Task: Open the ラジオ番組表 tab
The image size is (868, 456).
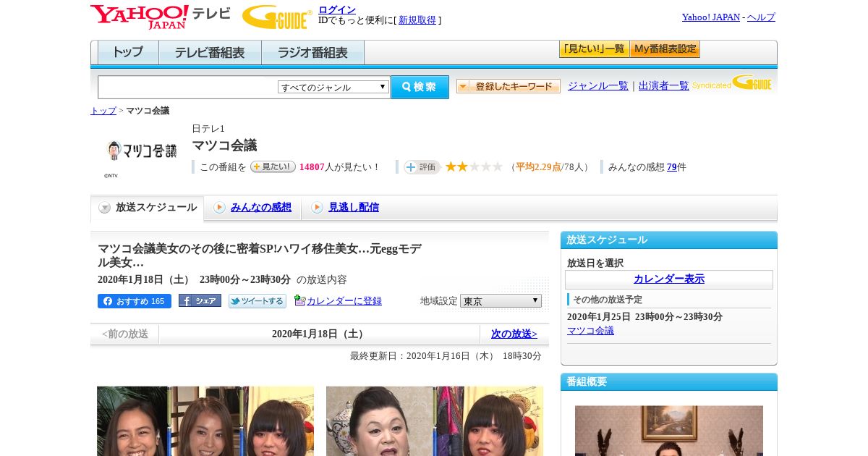Action: [312, 52]
